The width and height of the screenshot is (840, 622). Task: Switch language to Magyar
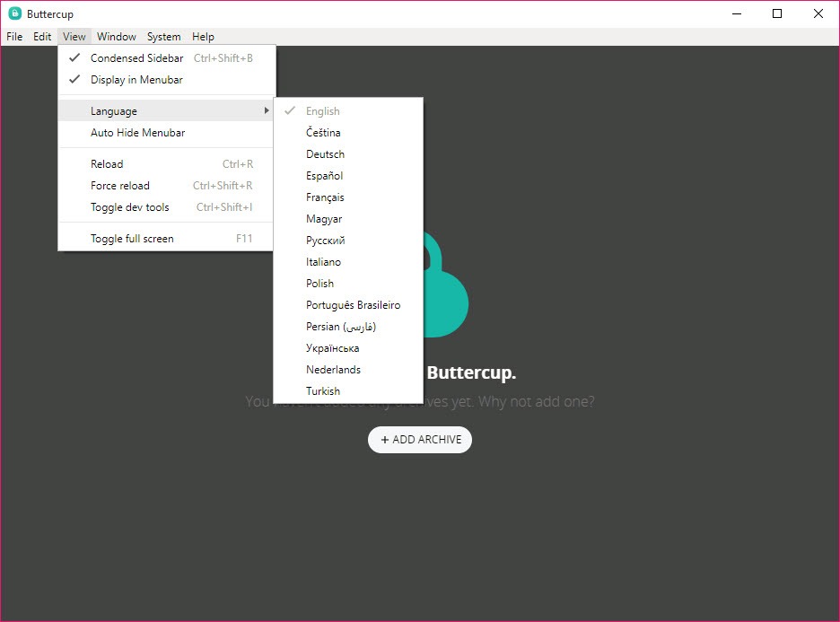click(348, 219)
